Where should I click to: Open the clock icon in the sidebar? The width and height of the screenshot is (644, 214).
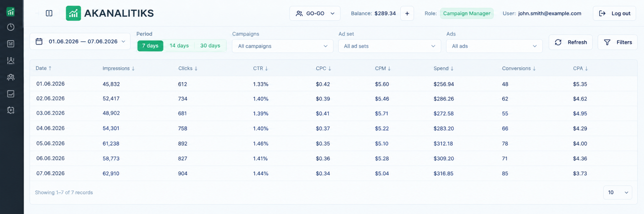pos(11,27)
